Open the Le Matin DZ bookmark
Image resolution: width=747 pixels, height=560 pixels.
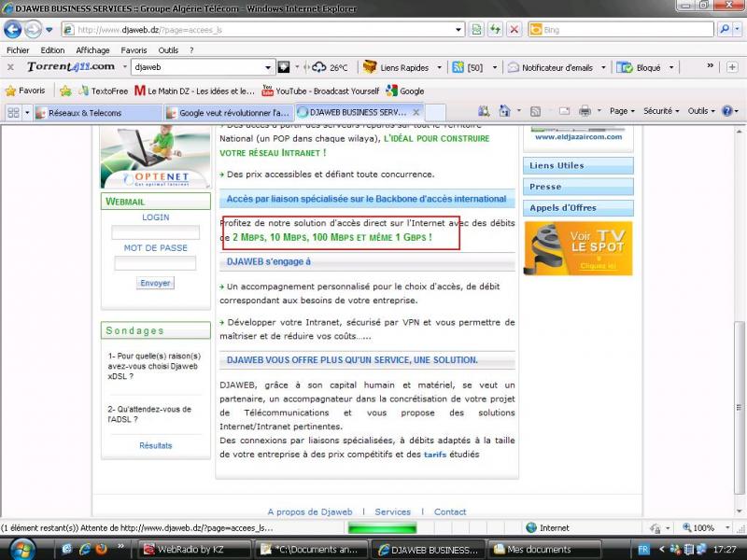click(x=194, y=91)
